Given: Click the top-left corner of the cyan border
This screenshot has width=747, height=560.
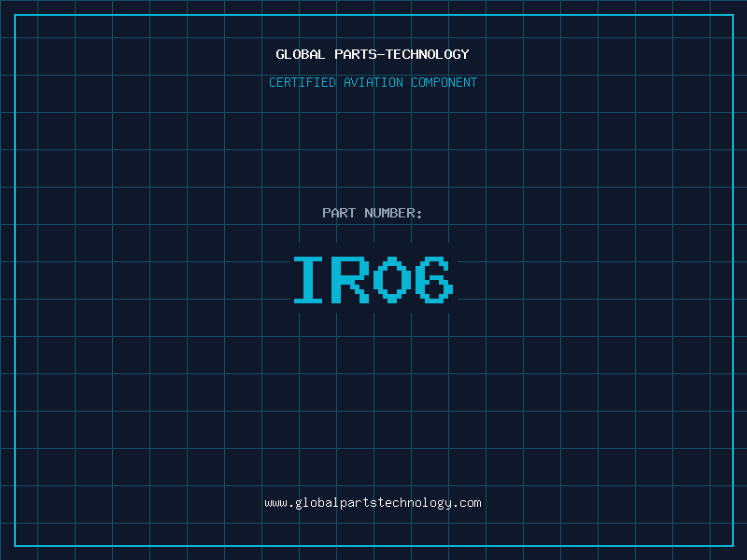Looking at the screenshot, I should point(14,15).
